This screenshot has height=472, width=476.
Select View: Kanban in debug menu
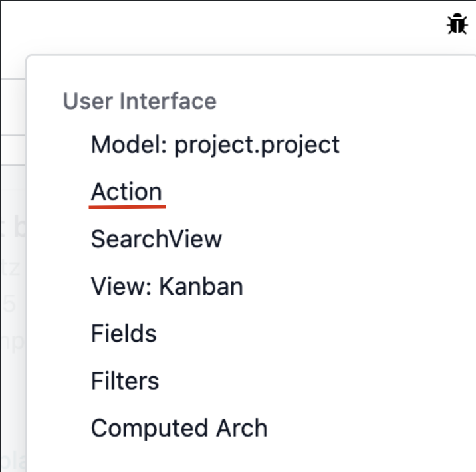167,287
